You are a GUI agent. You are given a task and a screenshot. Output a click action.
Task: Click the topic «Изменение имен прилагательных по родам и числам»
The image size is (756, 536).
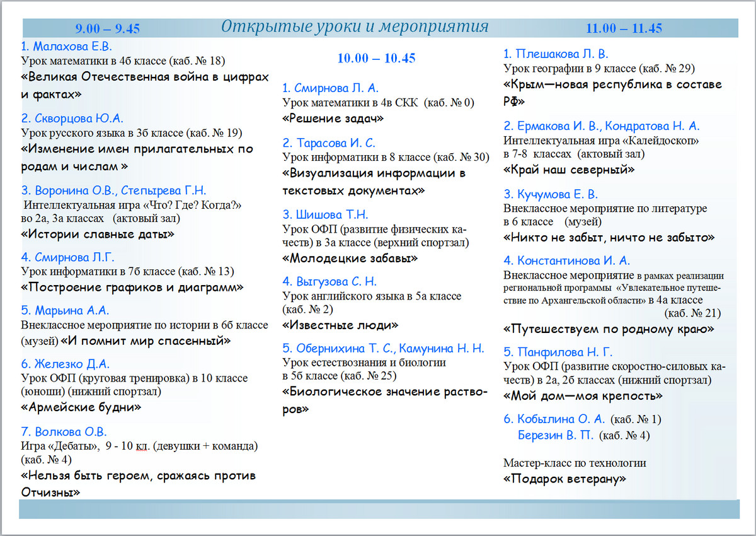(137, 158)
